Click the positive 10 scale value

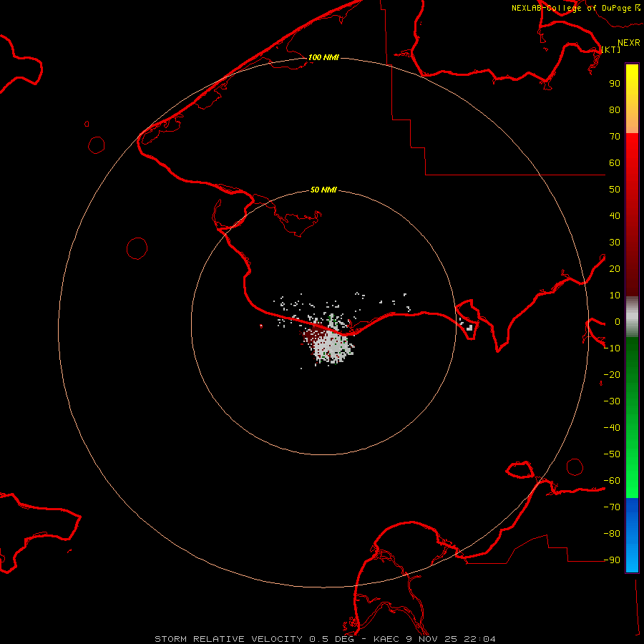pos(615,296)
